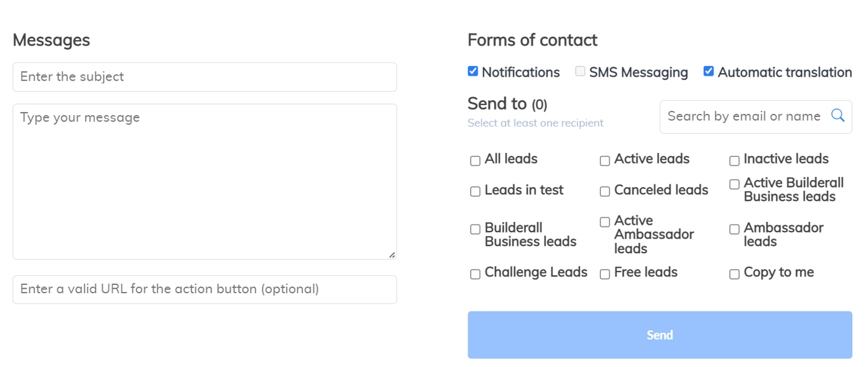Screen dimensions: 868x367
Task: Select the Challenge Leads checkbox
Action: tap(475, 274)
